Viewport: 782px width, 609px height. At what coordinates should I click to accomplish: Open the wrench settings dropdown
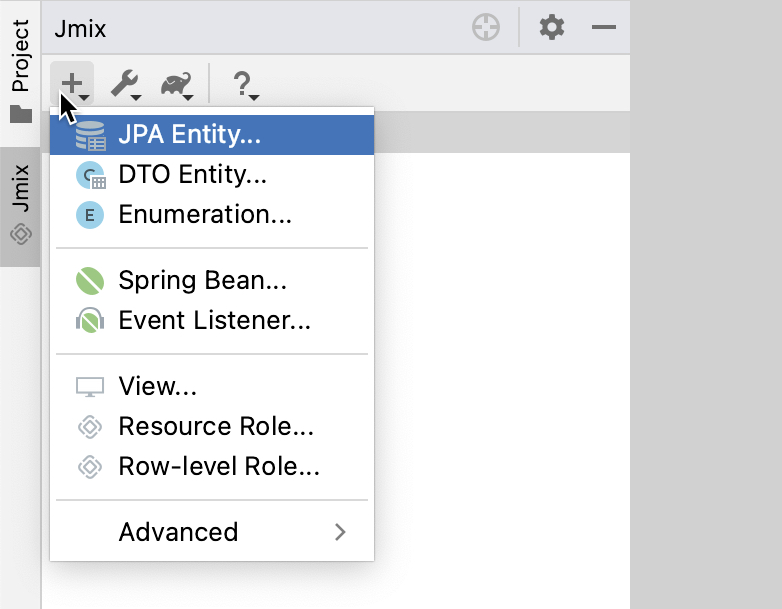(125, 83)
